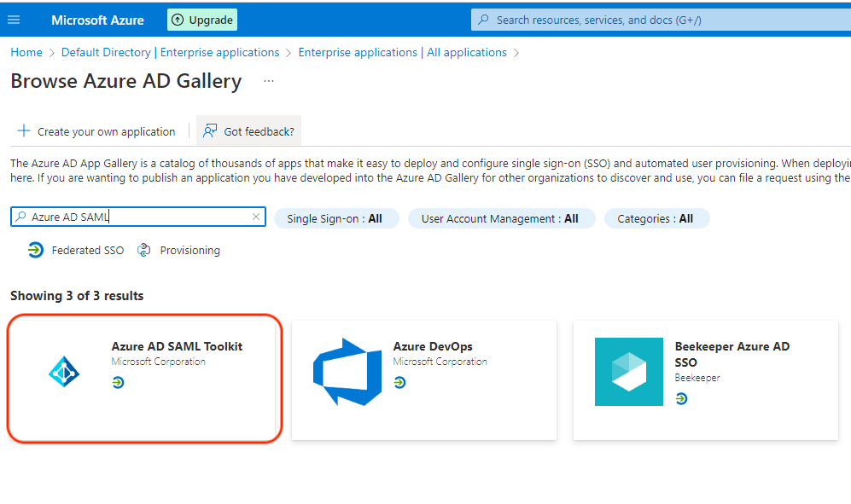The width and height of the screenshot is (851, 504).
Task: Click the gallery search field
Action: [137, 217]
